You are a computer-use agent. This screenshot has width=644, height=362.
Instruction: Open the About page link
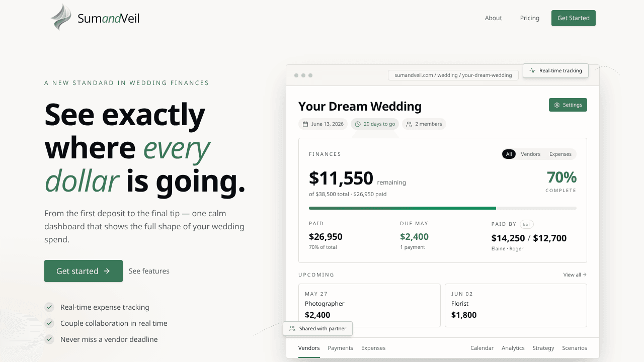tap(494, 18)
